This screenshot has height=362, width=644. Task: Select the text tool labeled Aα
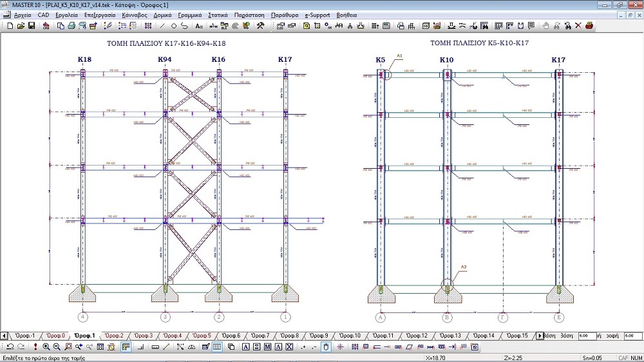coord(199,26)
